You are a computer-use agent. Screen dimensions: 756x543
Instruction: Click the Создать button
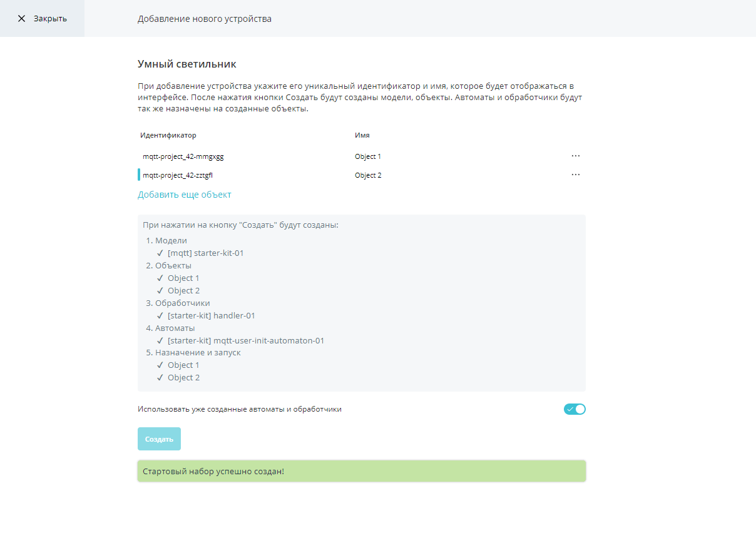click(159, 439)
